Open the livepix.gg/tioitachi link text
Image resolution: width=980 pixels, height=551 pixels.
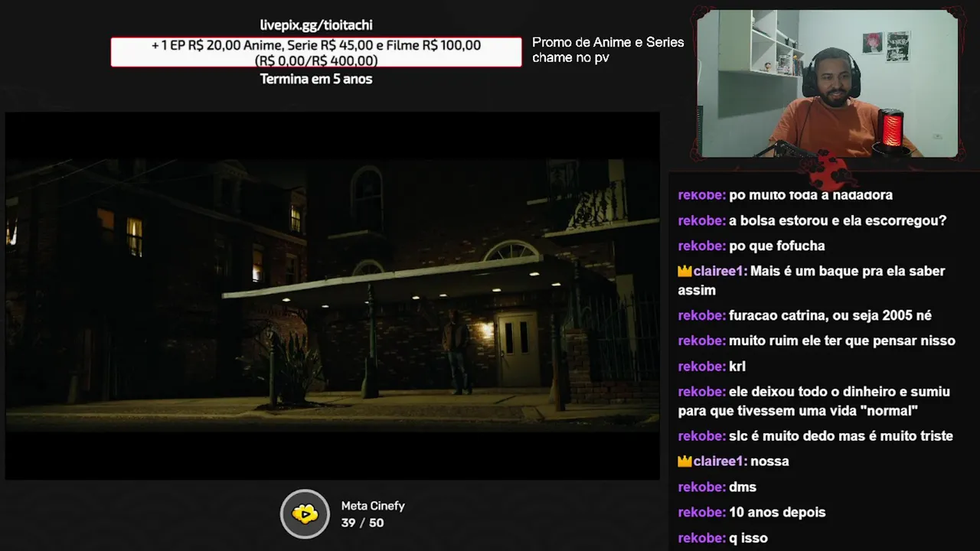(x=316, y=25)
